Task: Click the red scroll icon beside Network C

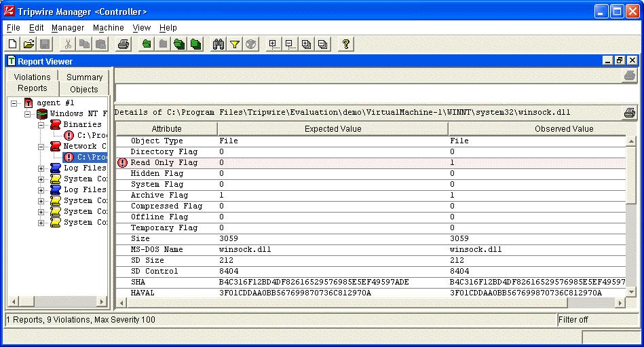Action: point(56,146)
